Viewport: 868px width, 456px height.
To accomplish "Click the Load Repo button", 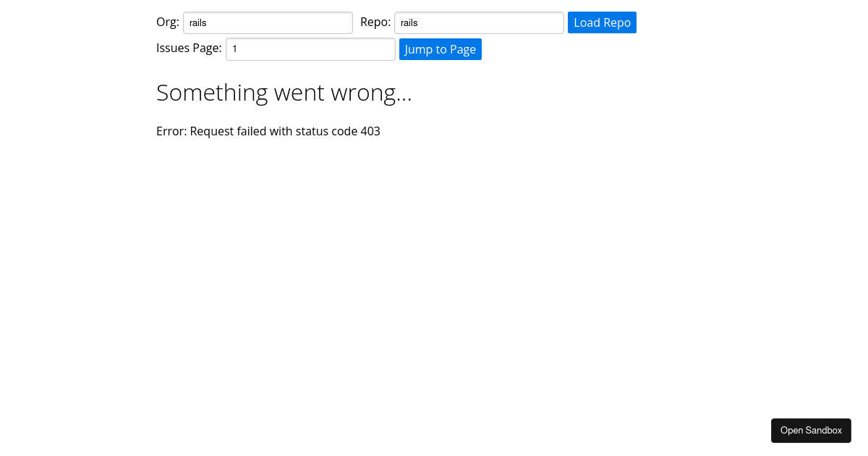I will [602, 22].
